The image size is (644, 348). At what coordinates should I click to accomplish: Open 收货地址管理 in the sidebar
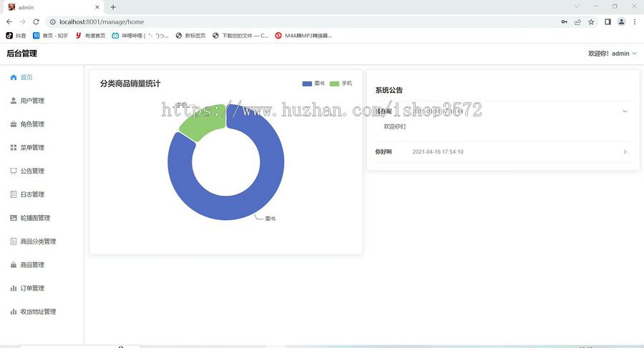click(33, 312)
